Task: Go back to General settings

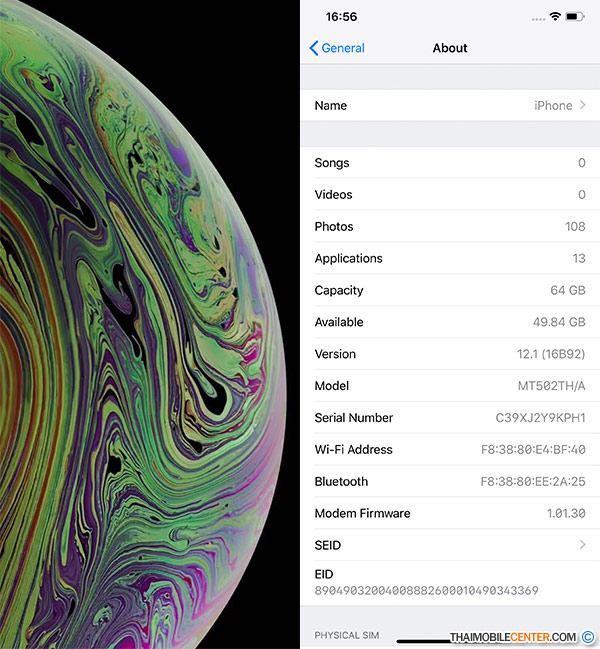Action: coord(336,48)
